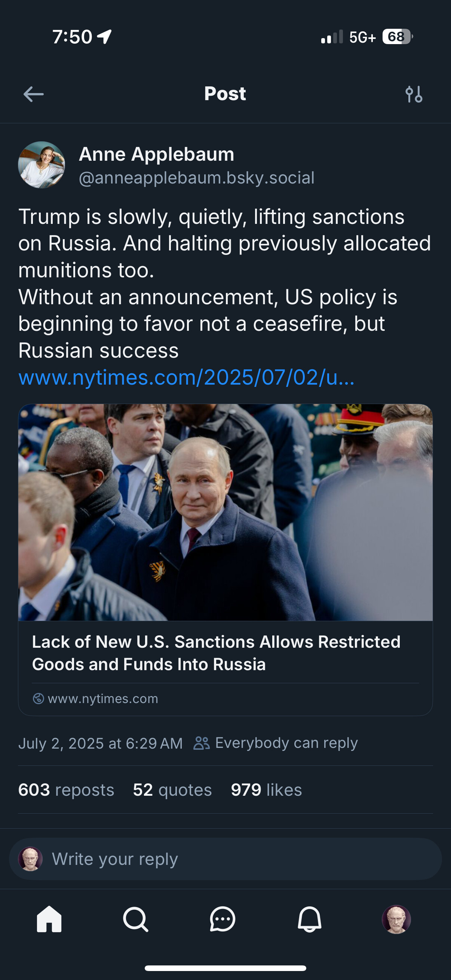The image size is (451, 980).
Task: View the 603 reposts list
Action: 66,790
